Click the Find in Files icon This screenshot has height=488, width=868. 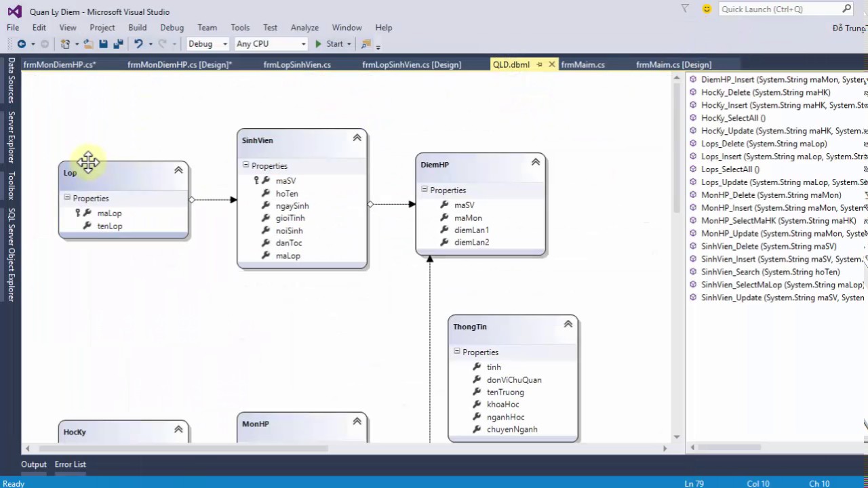[366, 44]
